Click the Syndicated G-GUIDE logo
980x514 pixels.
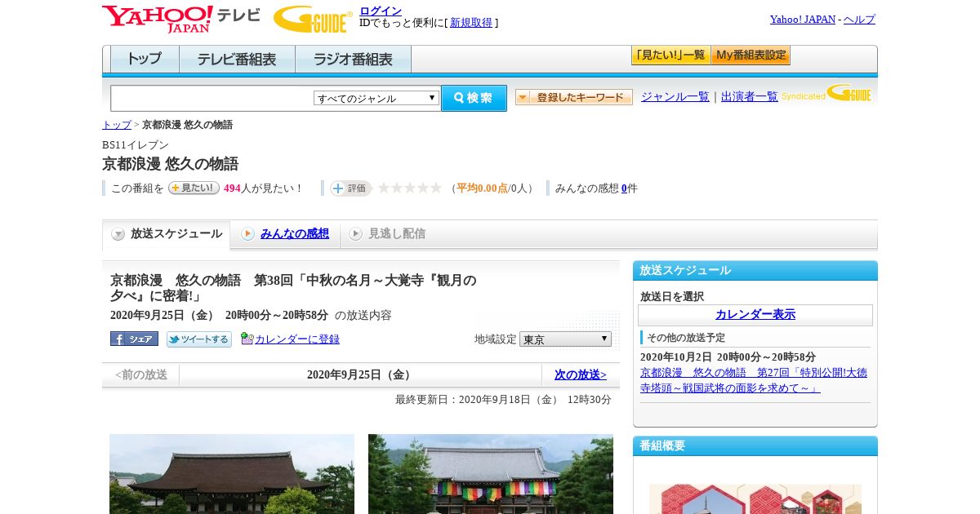click(x=826, y=94)
